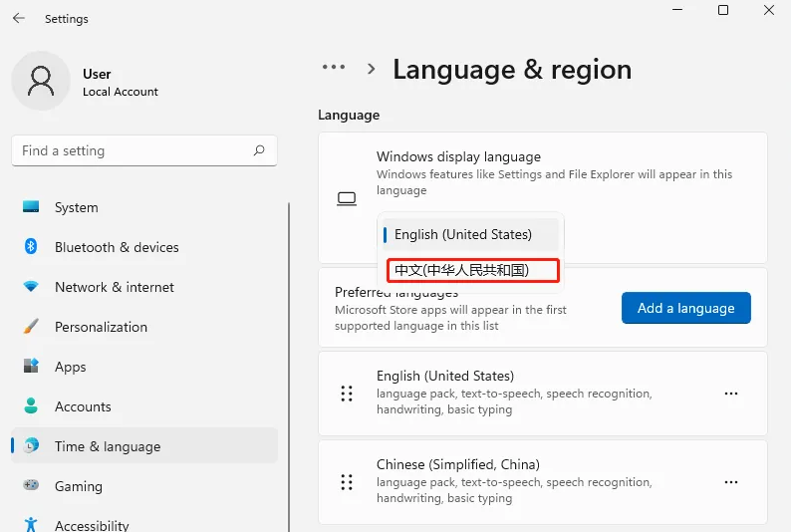Screen dimensions: 791x532
Task: Click Microsoft Store apps description text
Action: pos(450,318)
